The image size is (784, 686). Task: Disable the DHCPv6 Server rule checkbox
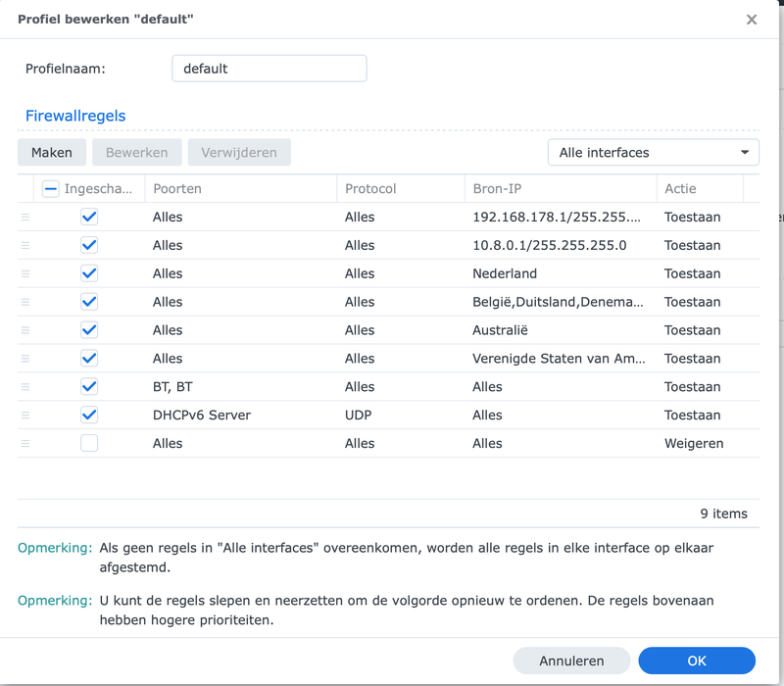tap(89, 416)
